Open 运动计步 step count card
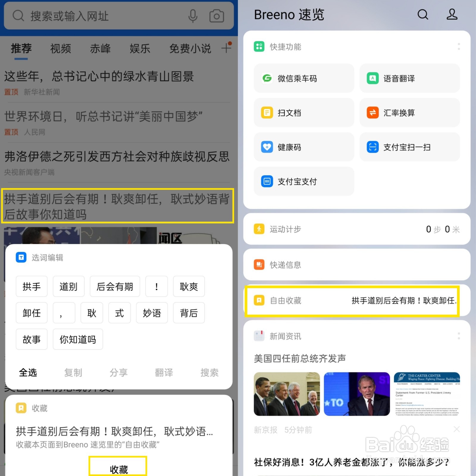Screen dimensions: 476x476 click(357, 229)
